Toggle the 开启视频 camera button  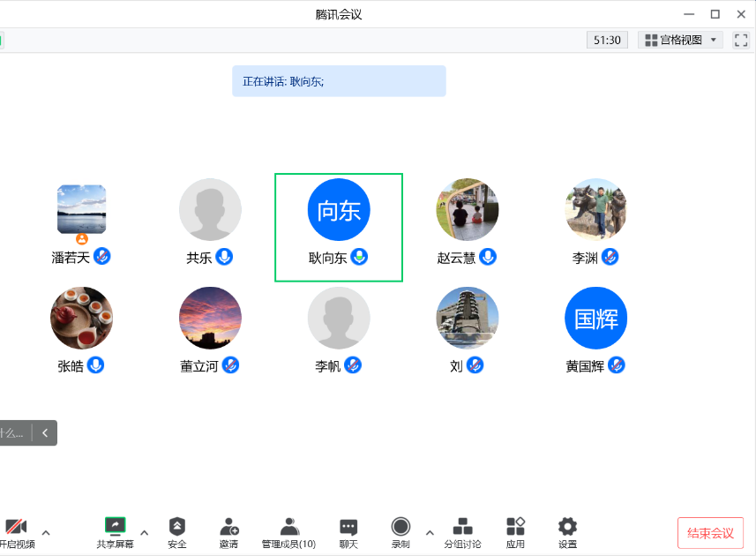16,527
